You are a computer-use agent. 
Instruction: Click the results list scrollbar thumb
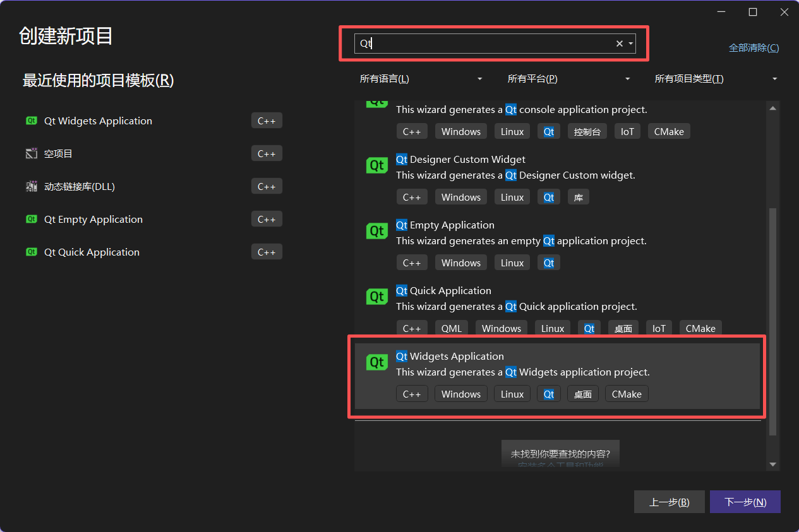[x=772, y=322]
